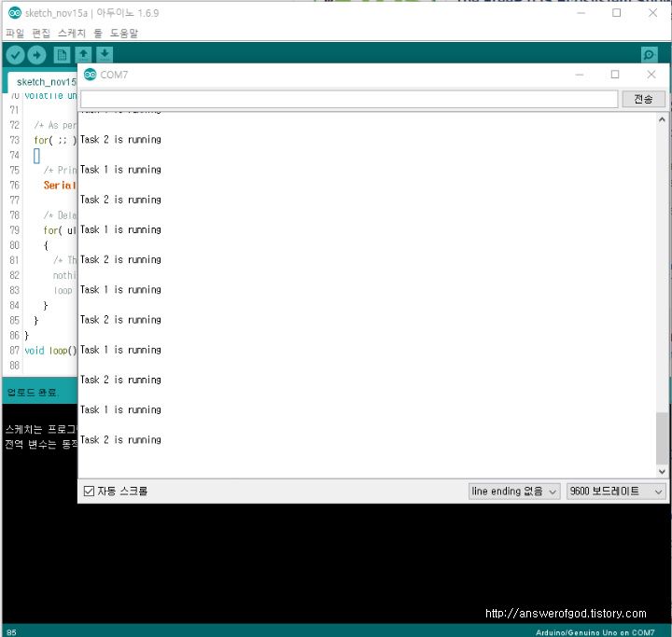Click the Upload (right arrow) toolbar icon
Viewport: 672px width, 637px height.
click(36, 55)
